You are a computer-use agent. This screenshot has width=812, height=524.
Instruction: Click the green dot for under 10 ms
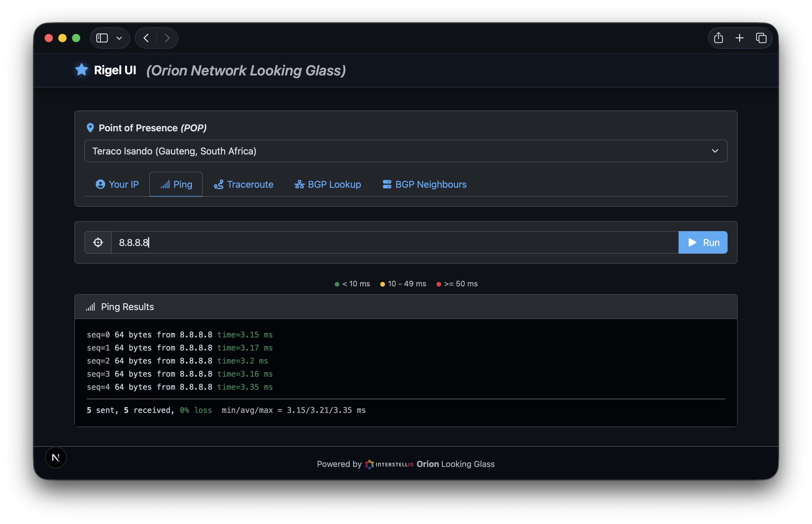(x=337, y=284)
